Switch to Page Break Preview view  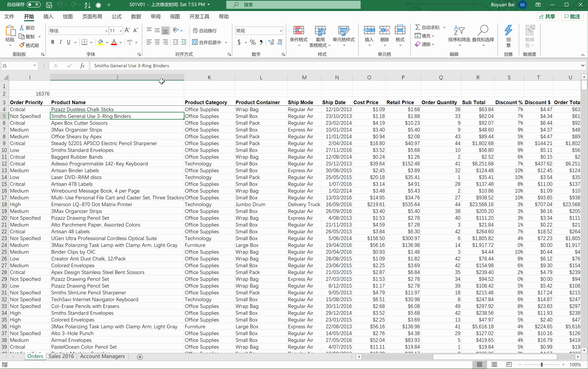509,364
